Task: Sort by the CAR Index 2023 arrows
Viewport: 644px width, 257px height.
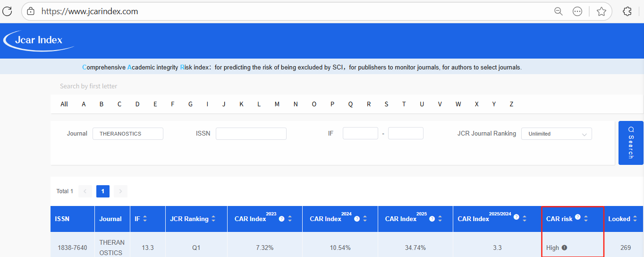Action: click(290, 219)
